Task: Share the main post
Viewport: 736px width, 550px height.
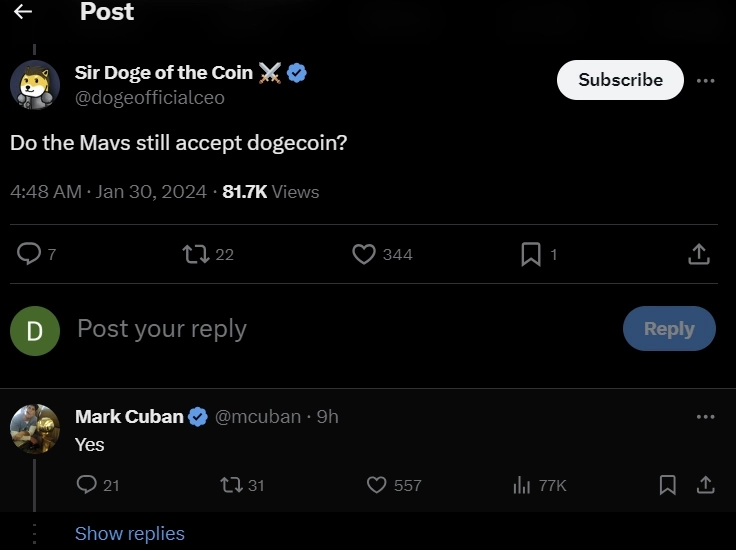Action: 699,254
